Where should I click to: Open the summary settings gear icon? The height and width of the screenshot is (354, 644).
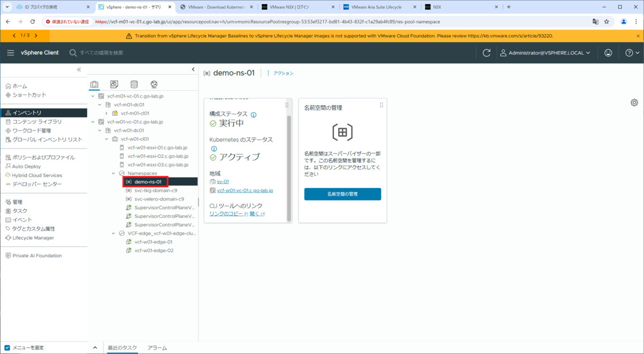tap(634, 102)
